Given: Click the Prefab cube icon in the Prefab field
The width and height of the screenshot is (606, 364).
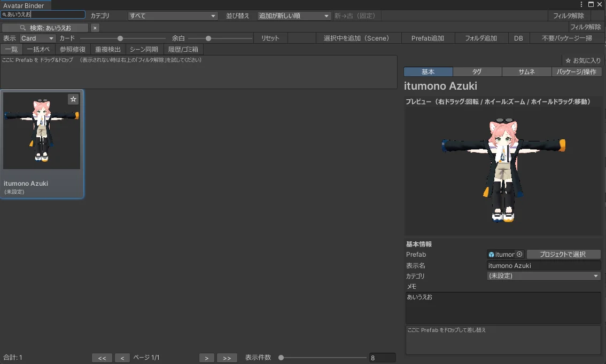Looking at the screenshot, I should click(x=492, y=255).
